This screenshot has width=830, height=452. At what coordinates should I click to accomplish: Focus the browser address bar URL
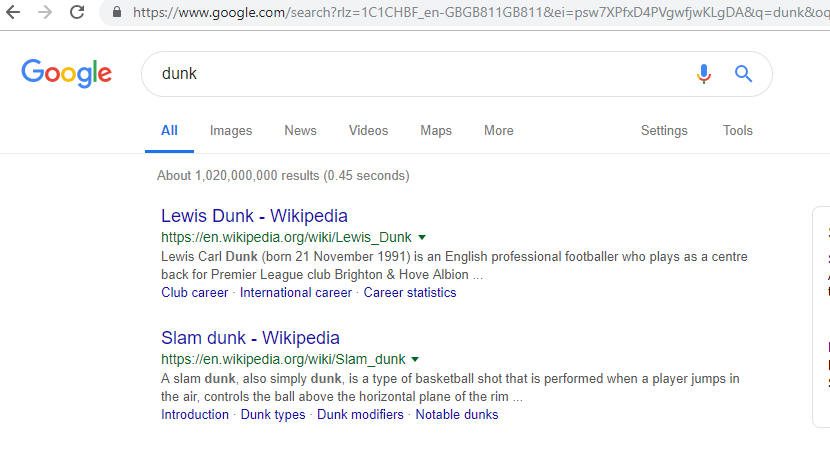[481, 12]
